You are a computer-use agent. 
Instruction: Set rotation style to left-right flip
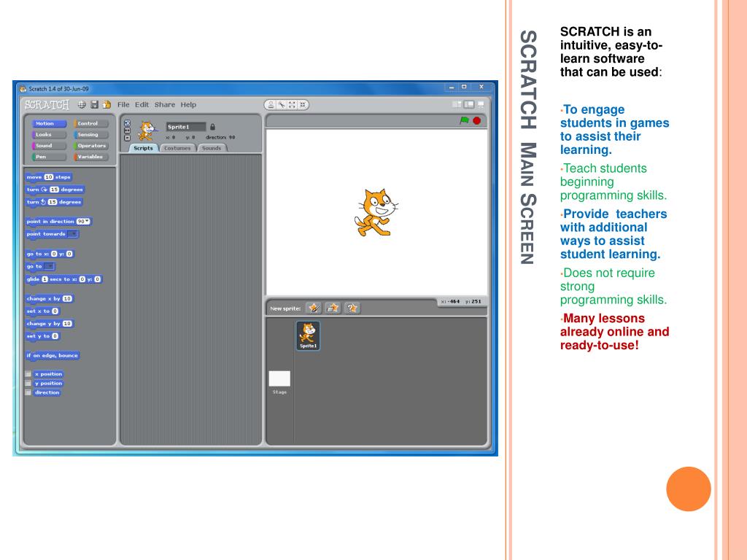(127, 131)
